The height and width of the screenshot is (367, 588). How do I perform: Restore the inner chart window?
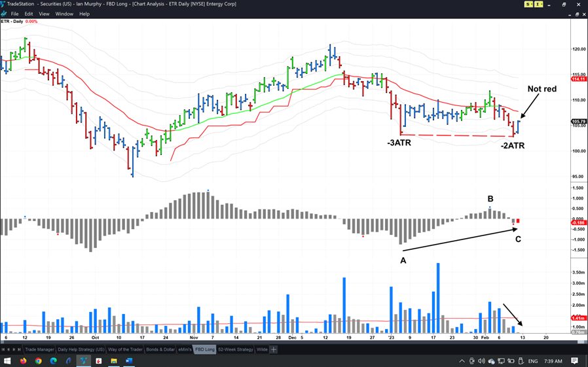coord(577,14)
